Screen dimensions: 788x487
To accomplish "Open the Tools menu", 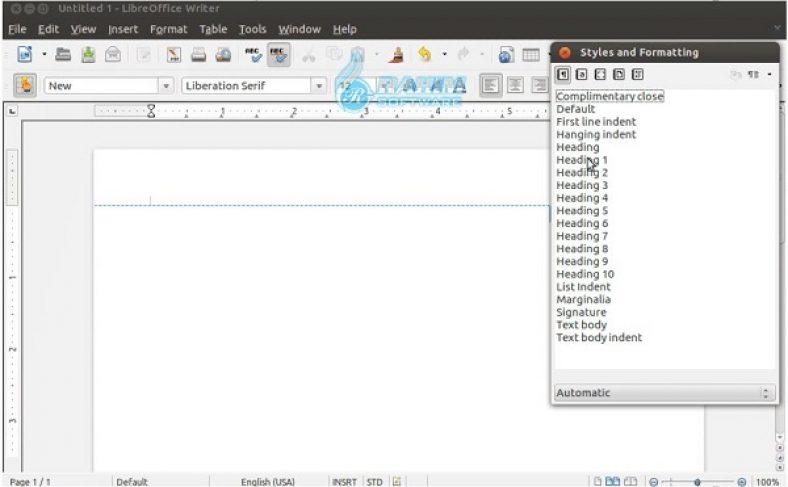I will pos(252,29).
